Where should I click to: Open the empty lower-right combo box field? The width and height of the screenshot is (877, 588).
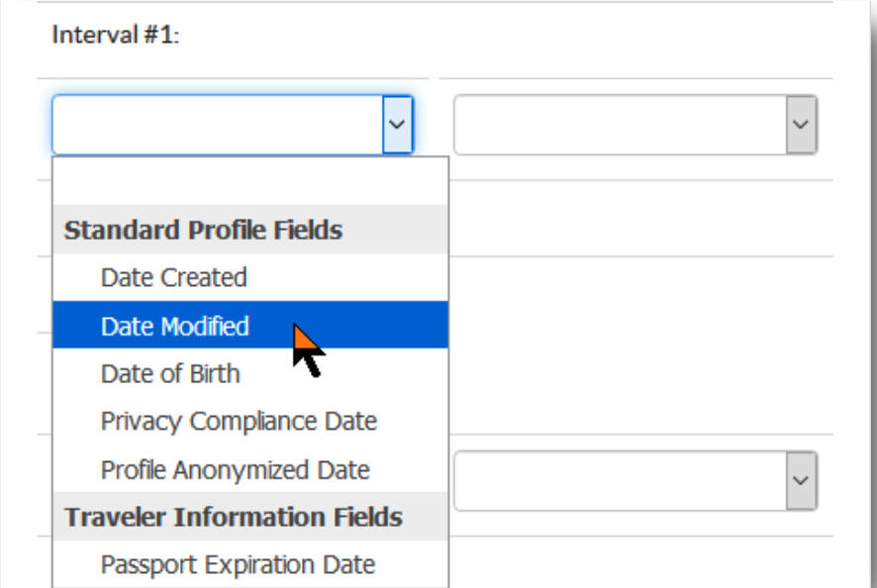(621, 480)
